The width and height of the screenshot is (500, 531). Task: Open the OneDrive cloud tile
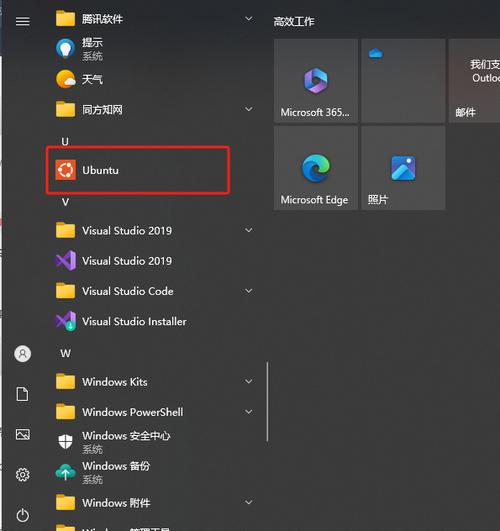[403, 81]
